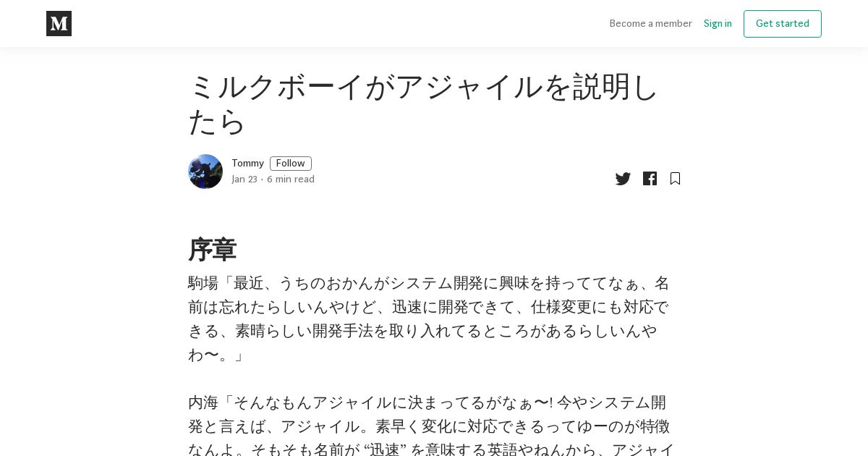Follow the author Tommy
The width and height of the screenshot is (868, 456).
click(291, 164)
